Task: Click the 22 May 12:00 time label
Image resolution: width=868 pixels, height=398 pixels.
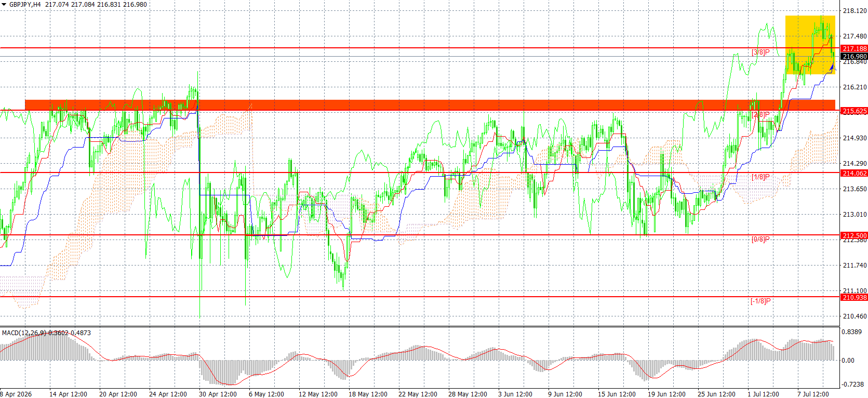Action: 418,394
